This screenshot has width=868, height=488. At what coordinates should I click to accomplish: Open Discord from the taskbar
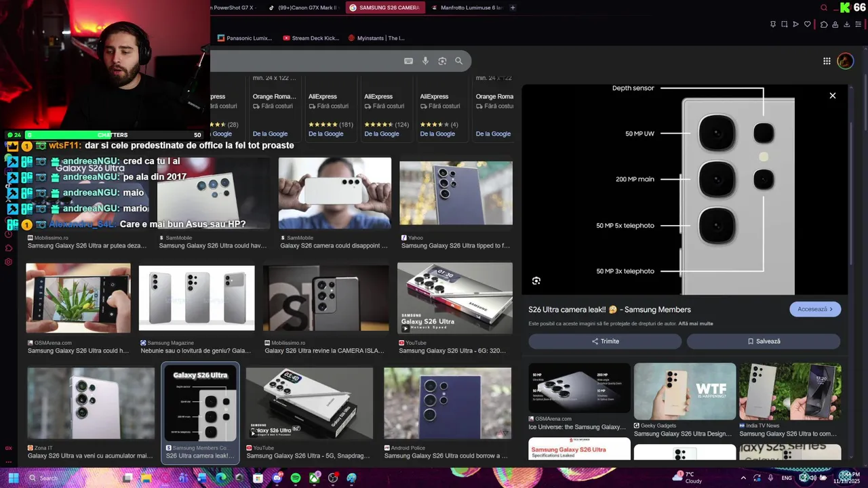click(x=277, y=478)
